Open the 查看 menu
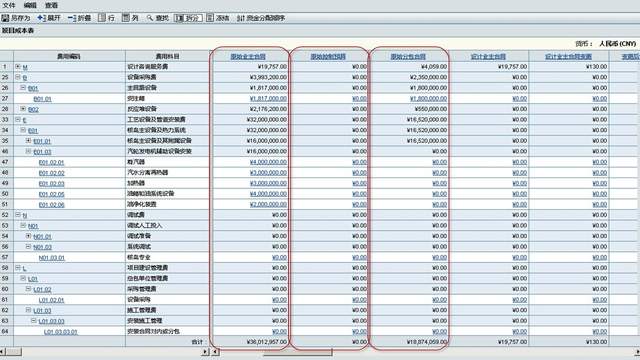The image size is (640, 360). tap(51, 5)
